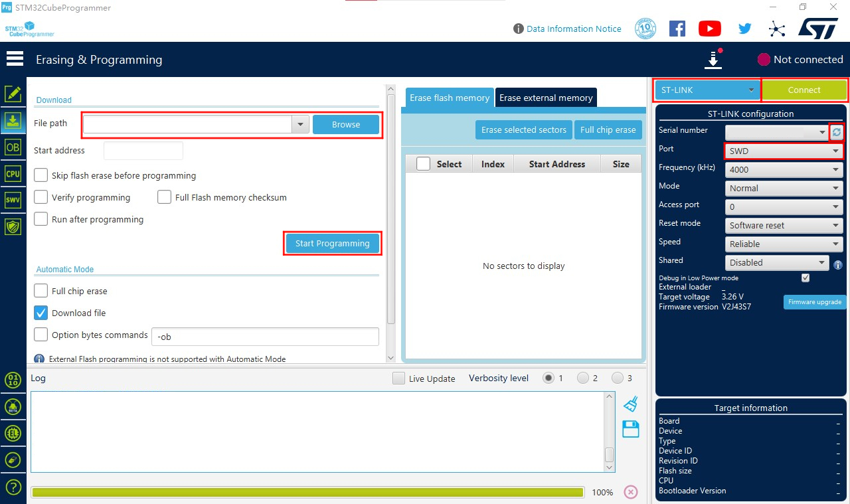Screen dimensions: 850x504
Task: Open the hamburger menu
Action: click(15, 58)
